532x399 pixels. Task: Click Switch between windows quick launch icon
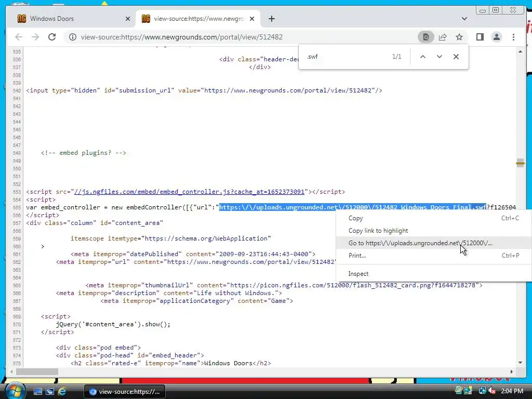(x=50, y=392)
